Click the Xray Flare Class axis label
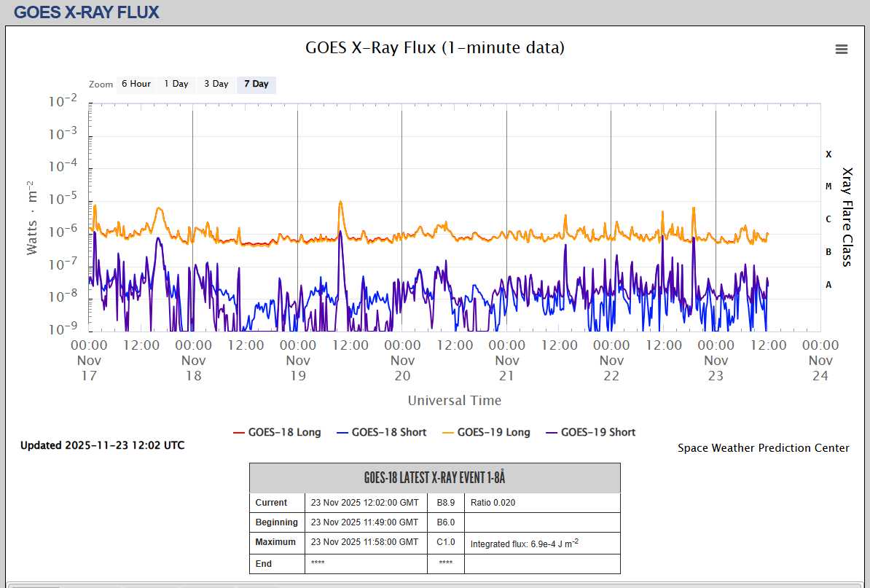870x588 pixels. coord(847,216)
